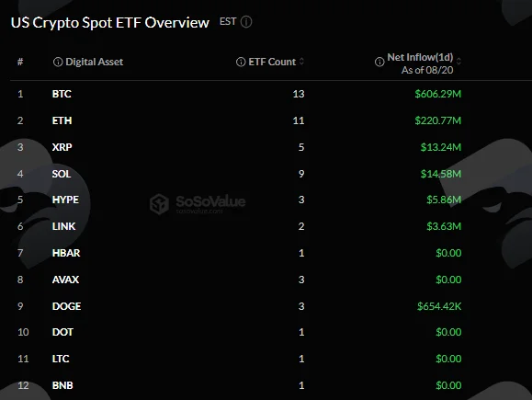This screenshot has width=532, height=400.
Task: Sort table by ETF Count arrows
Action: (x=301, y=62)
